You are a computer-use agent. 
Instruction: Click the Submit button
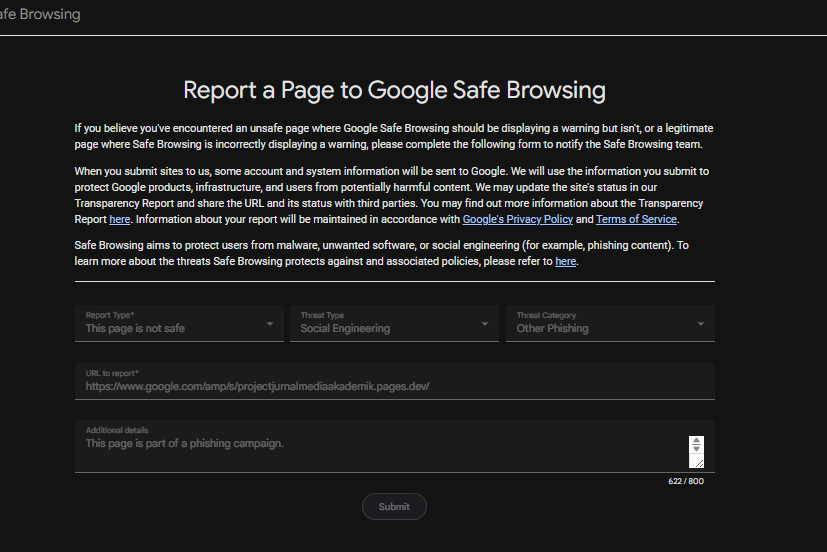coord(394,507)
